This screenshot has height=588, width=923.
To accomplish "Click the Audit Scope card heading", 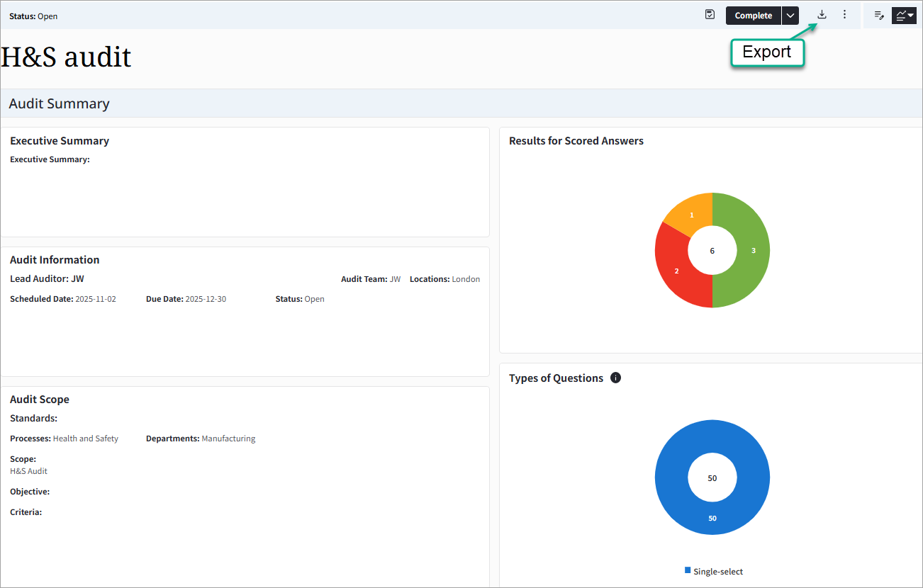I will click(40, 400).
